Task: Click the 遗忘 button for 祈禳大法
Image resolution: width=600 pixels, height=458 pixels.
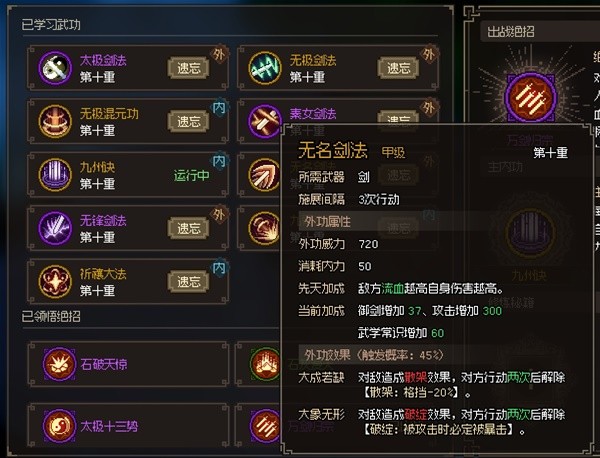Action: (x=188, y=282)
